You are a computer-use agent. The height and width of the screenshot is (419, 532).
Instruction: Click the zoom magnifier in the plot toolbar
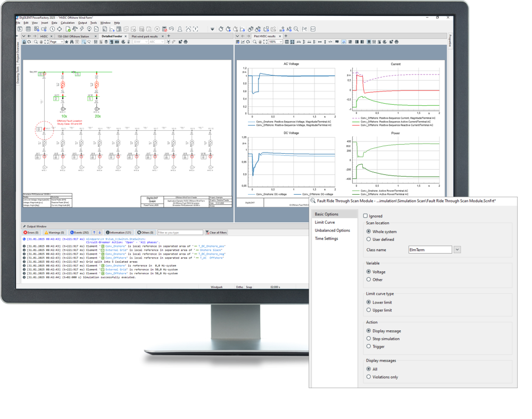(x=254, y=42)
